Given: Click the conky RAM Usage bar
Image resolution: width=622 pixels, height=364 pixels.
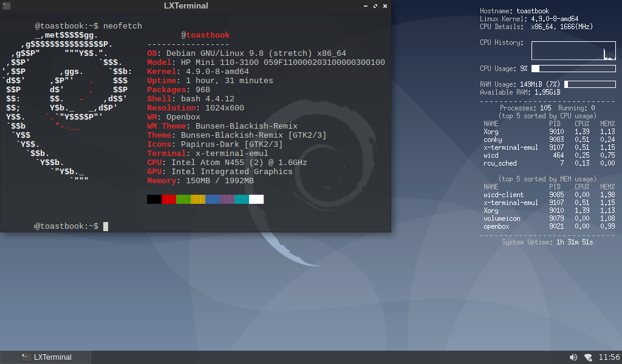Looking at the screenshot, I should 590,84.
